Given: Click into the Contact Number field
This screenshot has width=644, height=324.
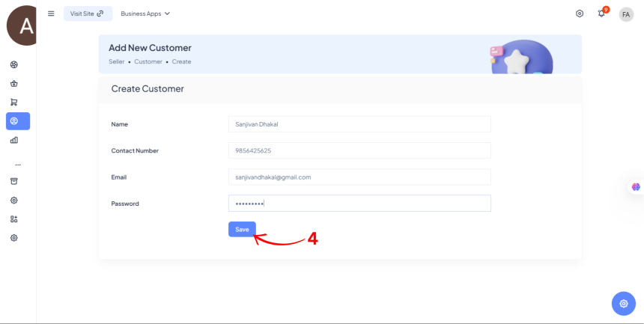Looking at the screenshot, I should coord(359,150).
